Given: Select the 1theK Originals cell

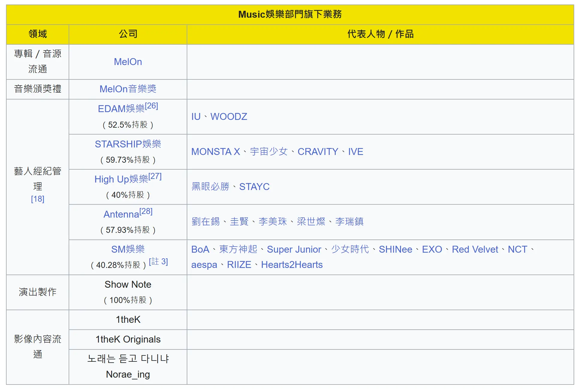Looking at the screenshot, I should 128,340.
